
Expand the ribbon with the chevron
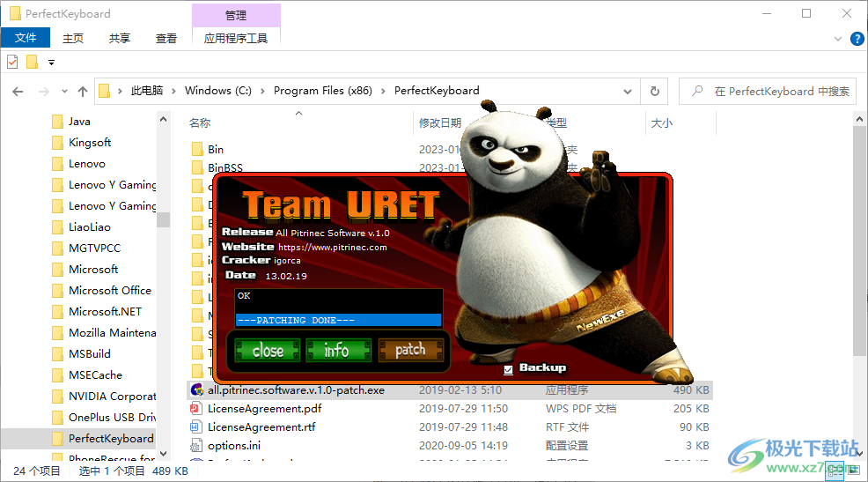[837, 39]
